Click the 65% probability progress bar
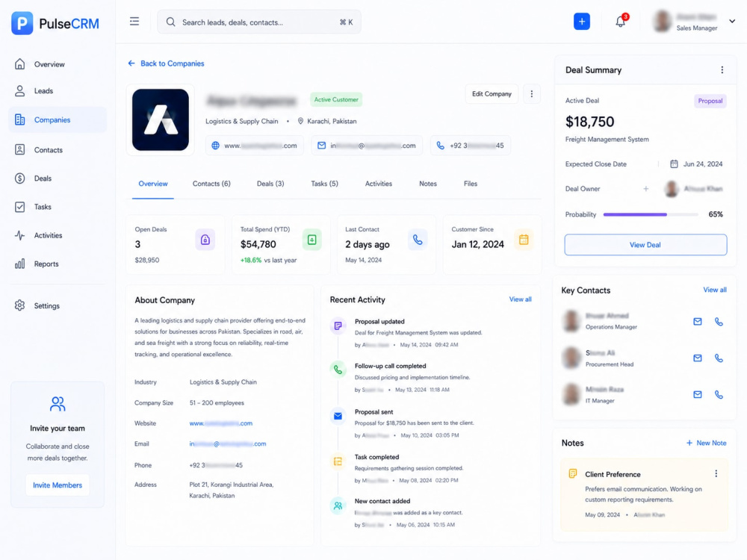This screenshot has width=747, height=560. click(x=651, y=214)
